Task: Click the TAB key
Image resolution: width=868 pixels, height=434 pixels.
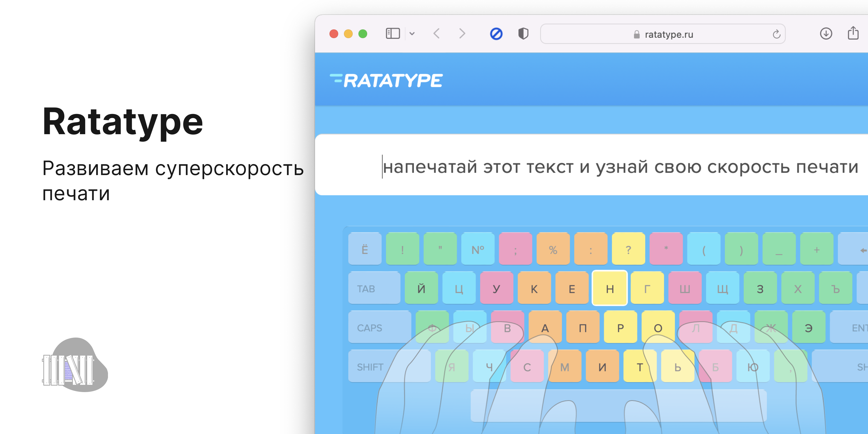Action: pyautogui.click(x=374, y=288)
